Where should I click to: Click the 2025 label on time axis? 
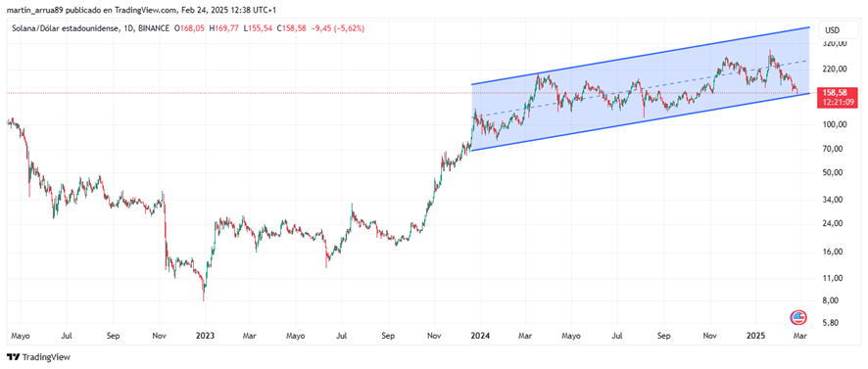coord(755,336)
